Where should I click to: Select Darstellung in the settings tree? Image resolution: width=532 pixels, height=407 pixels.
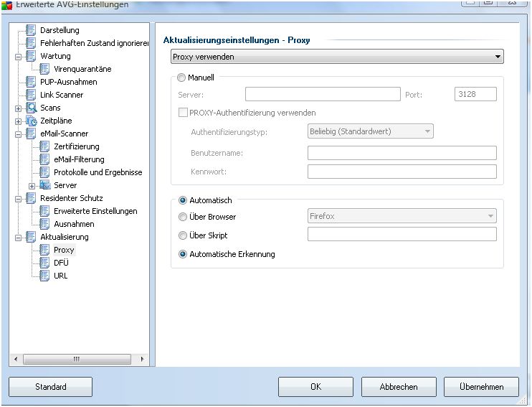coord(60,30)
